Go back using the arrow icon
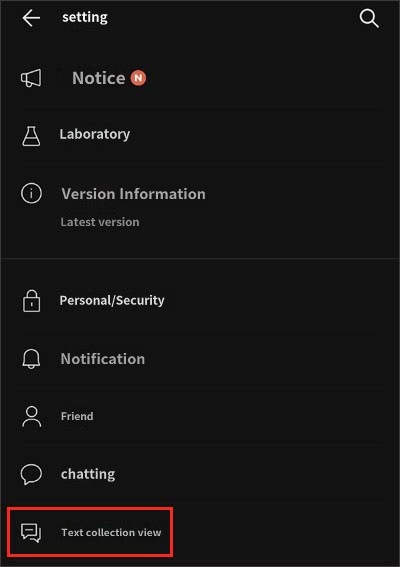Screen dimensions: 400x567 point(31,18)
